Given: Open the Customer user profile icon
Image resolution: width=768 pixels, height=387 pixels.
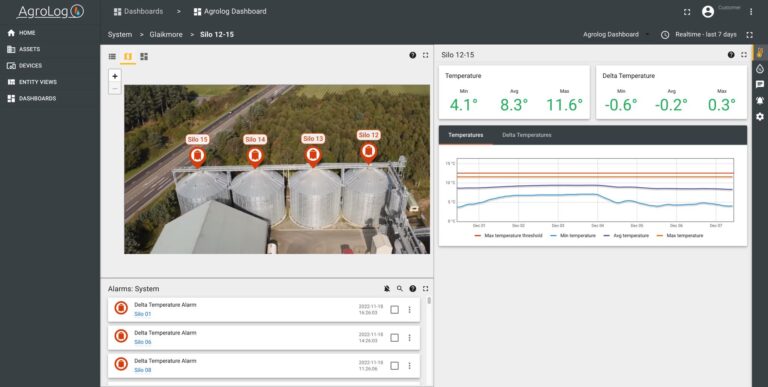Looking at the screenshot, I should pyautogui.click(x=708, y=12).
